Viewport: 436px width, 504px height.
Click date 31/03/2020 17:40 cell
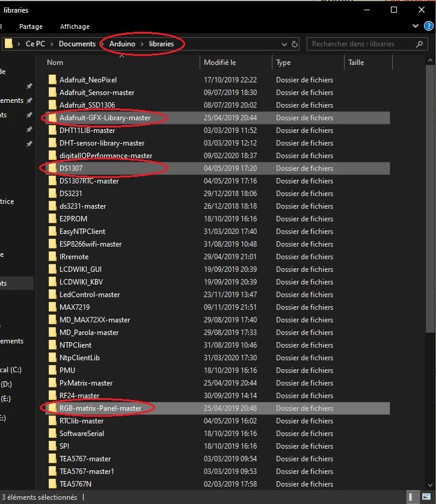(230, 231)
